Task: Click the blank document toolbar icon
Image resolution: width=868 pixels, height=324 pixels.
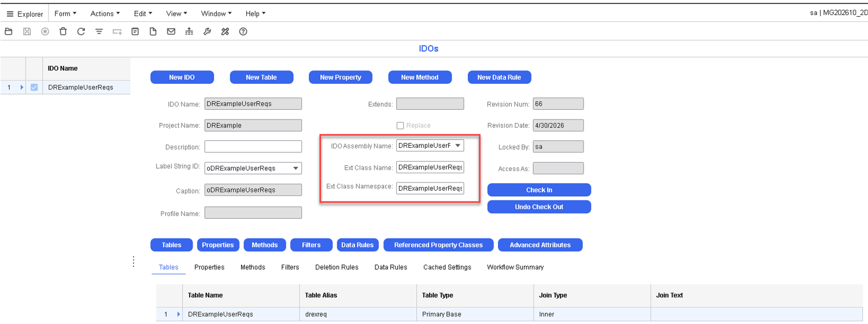Action: click(153, 32)
